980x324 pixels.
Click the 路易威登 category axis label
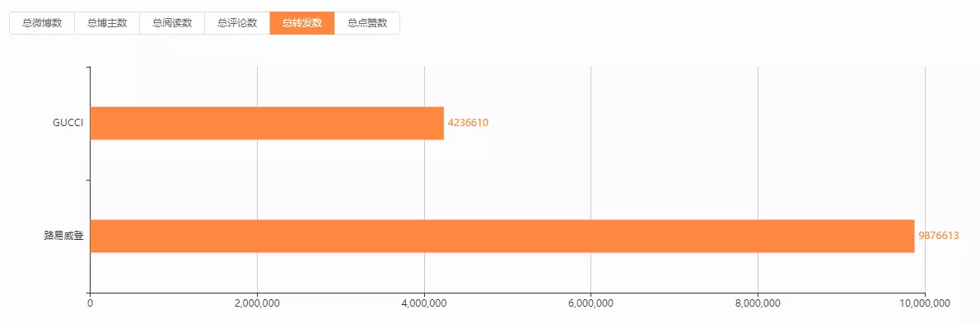(63, 236)
